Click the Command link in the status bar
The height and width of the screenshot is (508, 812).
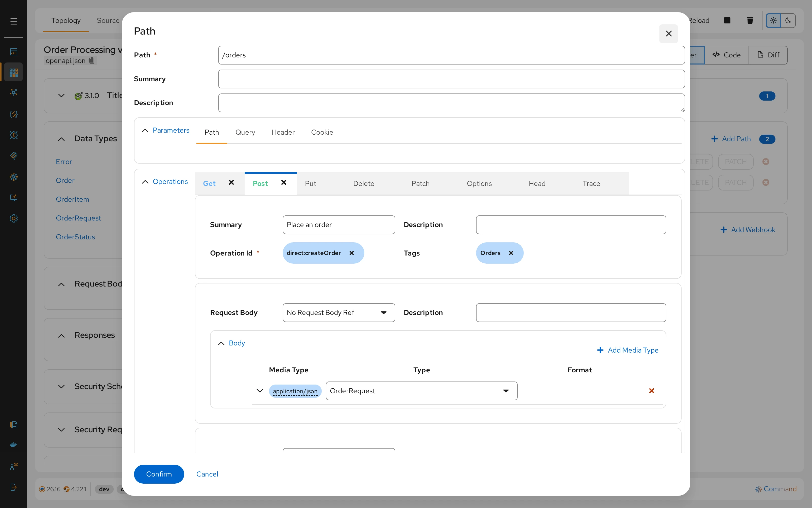pyautogui.click(x=776, y=489)
